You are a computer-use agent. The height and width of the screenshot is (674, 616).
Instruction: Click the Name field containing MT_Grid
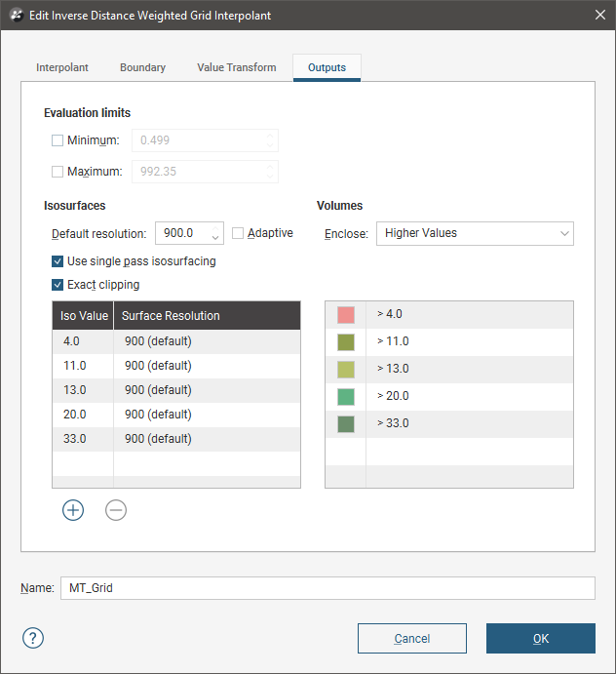coord(327,588)
